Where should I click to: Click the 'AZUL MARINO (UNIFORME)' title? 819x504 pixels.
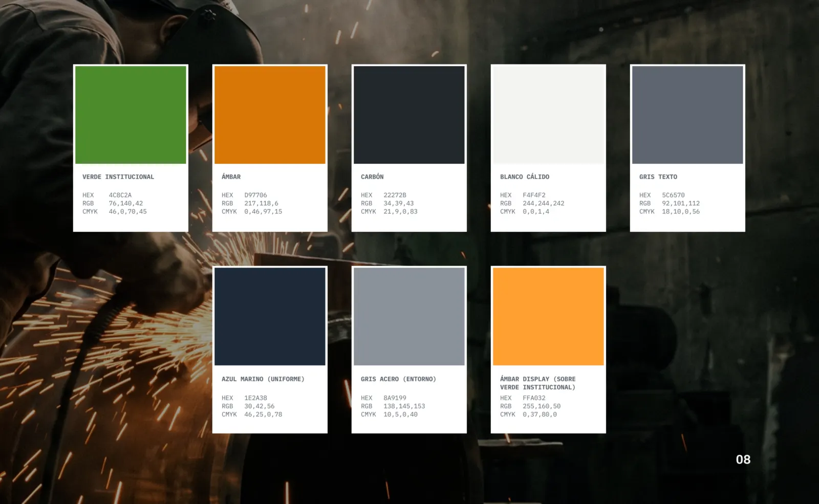(263, 379)
